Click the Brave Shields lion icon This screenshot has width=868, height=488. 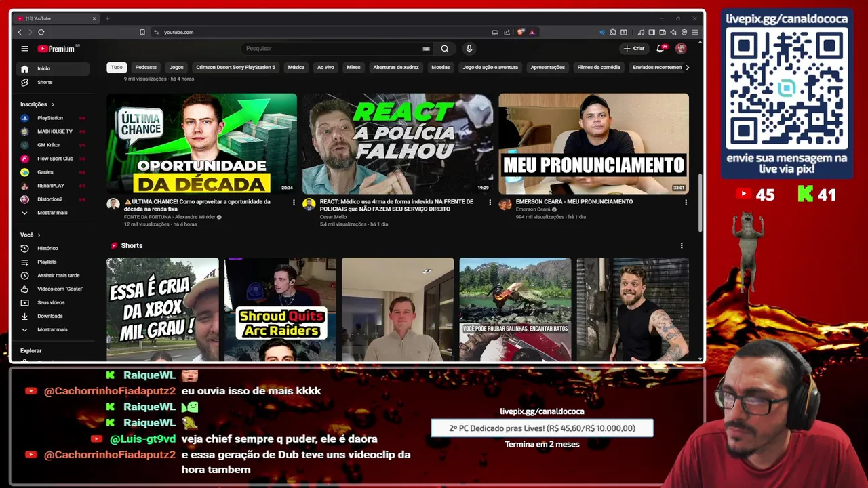[521, 32]
